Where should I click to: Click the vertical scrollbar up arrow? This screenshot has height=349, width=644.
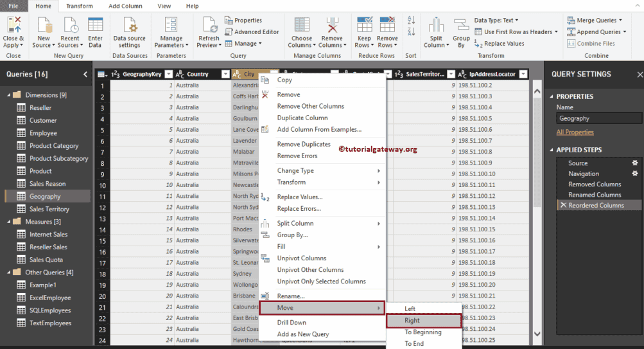tap(537, 91)
